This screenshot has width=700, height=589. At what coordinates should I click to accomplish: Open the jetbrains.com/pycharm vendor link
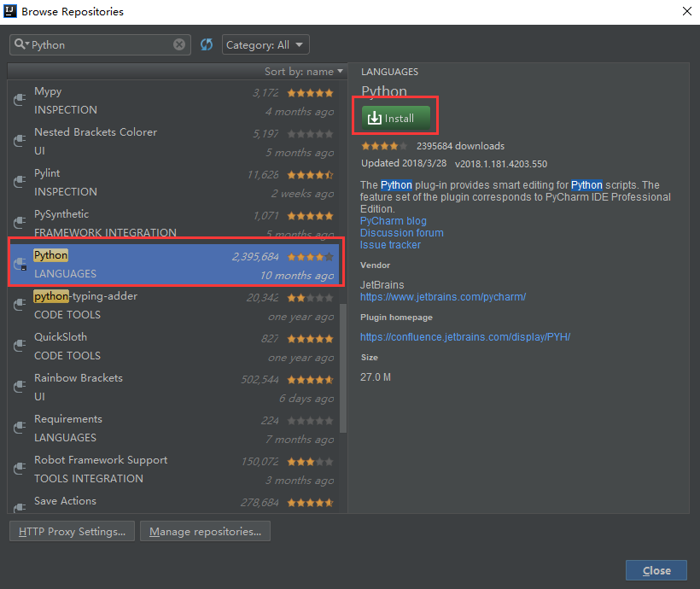pyautogui.click(x=443, y=296)
